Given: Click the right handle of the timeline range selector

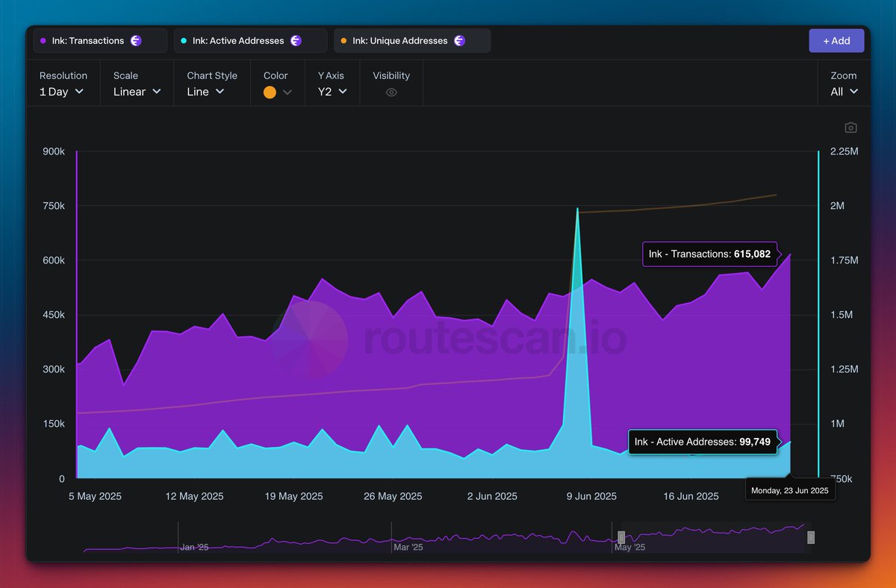Looking at the screenshot, I should 811,537.
